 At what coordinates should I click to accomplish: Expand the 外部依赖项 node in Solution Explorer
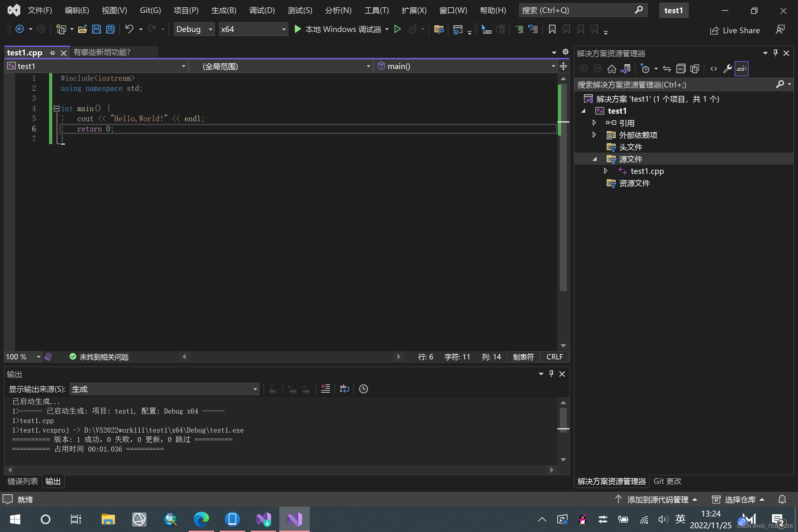tap(594, 135)
